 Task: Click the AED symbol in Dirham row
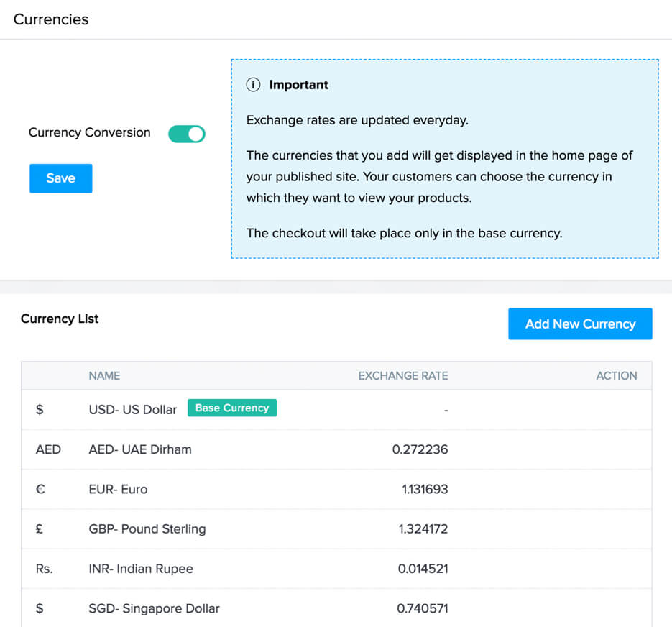pyautogui.click(x=48, y=449)
